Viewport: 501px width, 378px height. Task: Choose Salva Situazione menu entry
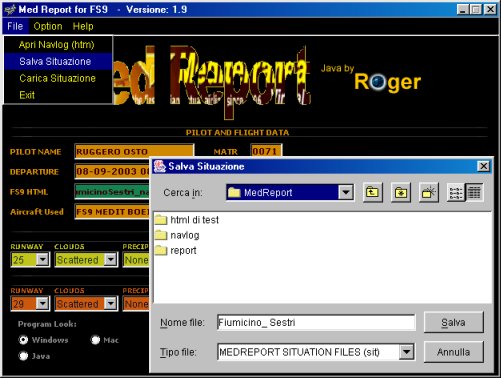coord(58,61)
